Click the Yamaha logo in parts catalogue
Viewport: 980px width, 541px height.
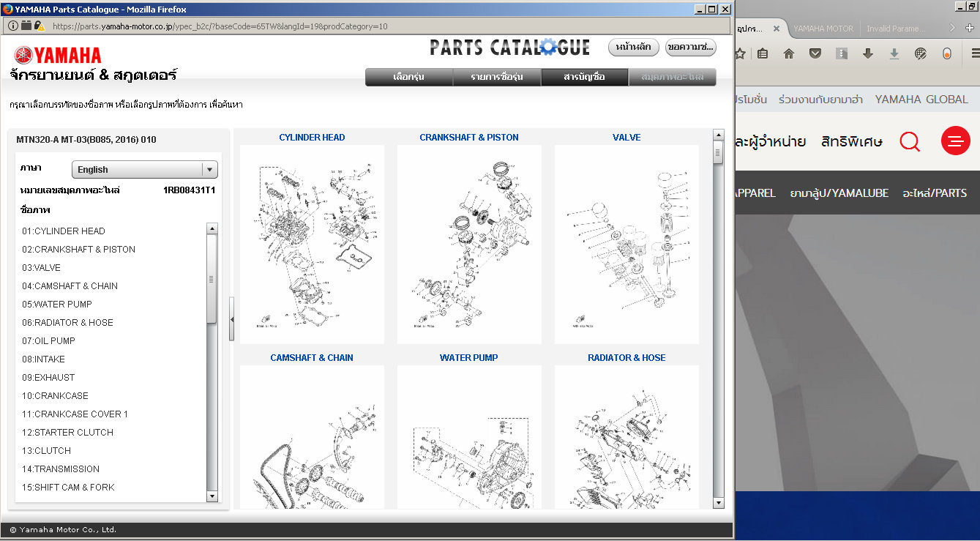click(x=57, y=55)
